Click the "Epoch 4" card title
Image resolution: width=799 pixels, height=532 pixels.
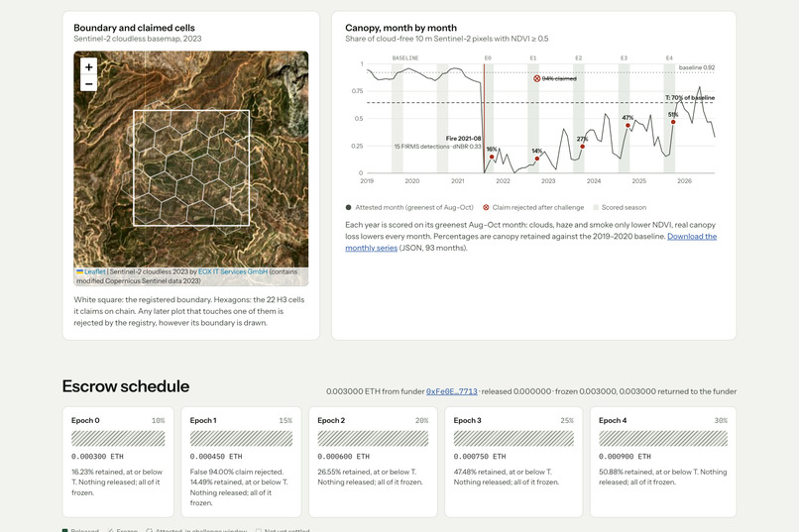[x=613, y=420]
